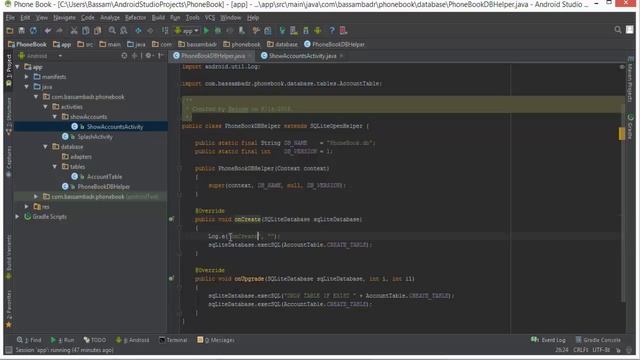Screen dimensions: 640x360
Task: Expand the Gradle Scripts node
Action: [17, 216]
